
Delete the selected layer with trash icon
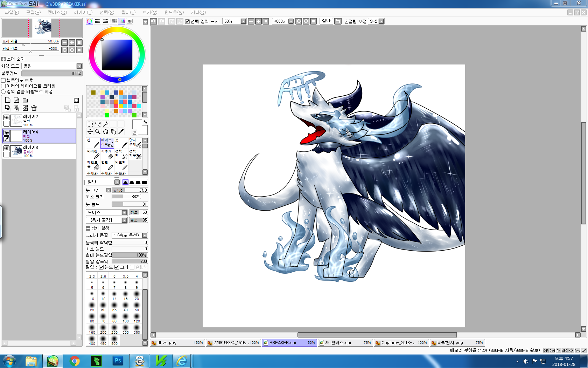coord(34,108)
